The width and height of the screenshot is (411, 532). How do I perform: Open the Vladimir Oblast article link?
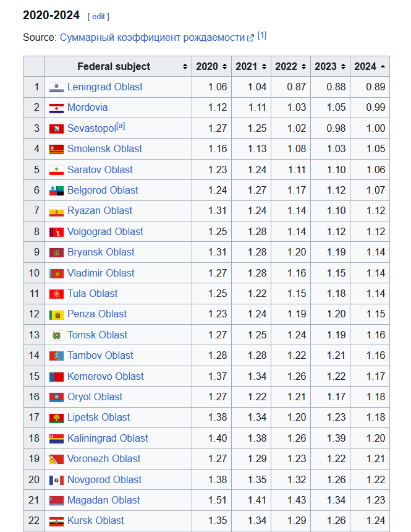click(101, 273)
